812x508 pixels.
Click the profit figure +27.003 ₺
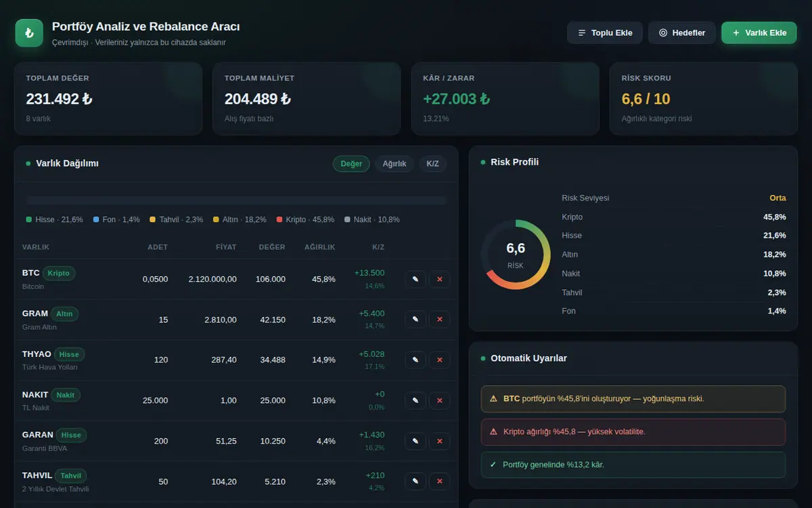coord(457,99)
